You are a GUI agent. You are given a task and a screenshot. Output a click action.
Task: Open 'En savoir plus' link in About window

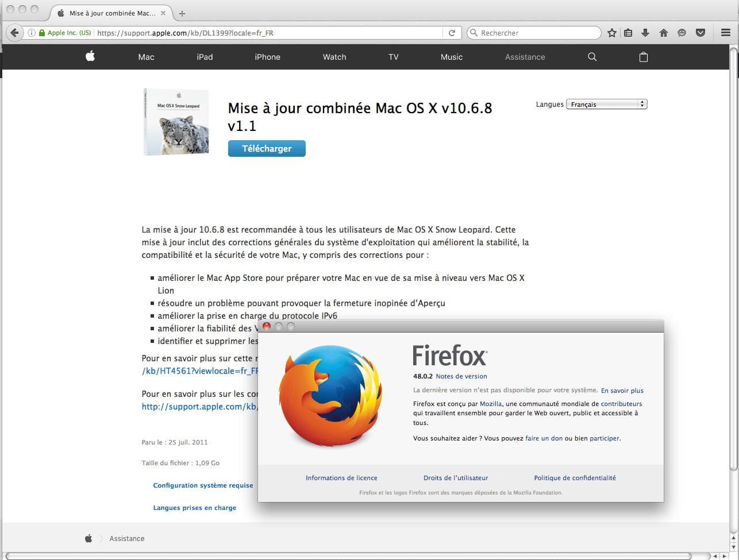[622, 391]
